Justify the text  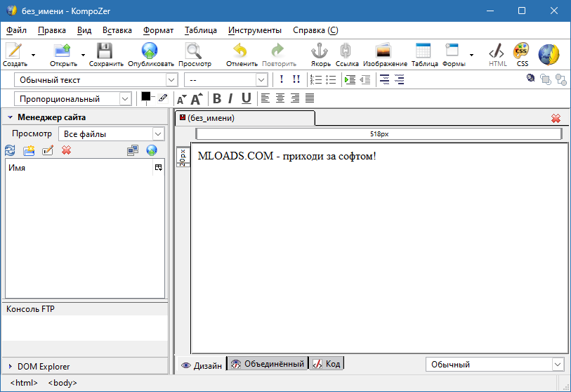tap(310, 98)
